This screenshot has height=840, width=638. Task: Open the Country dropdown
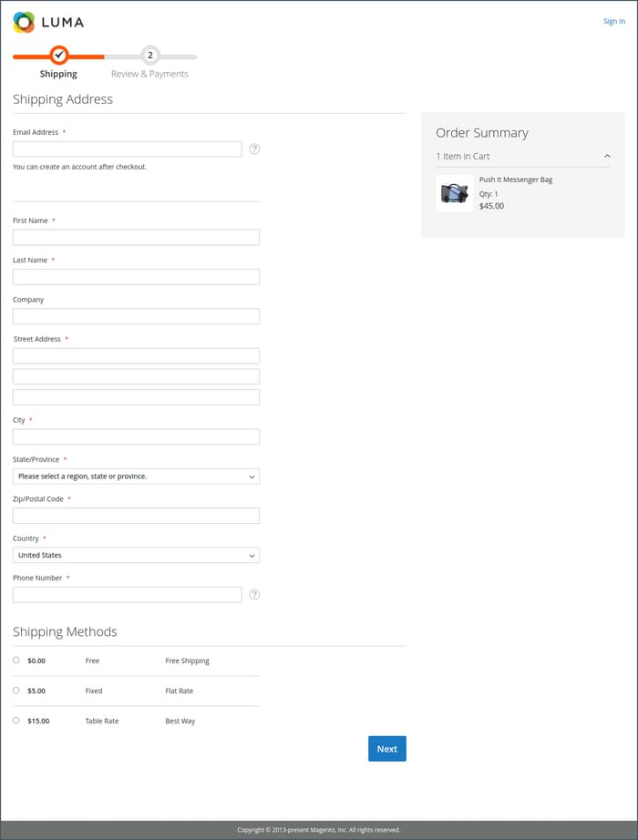coord(136,555)
